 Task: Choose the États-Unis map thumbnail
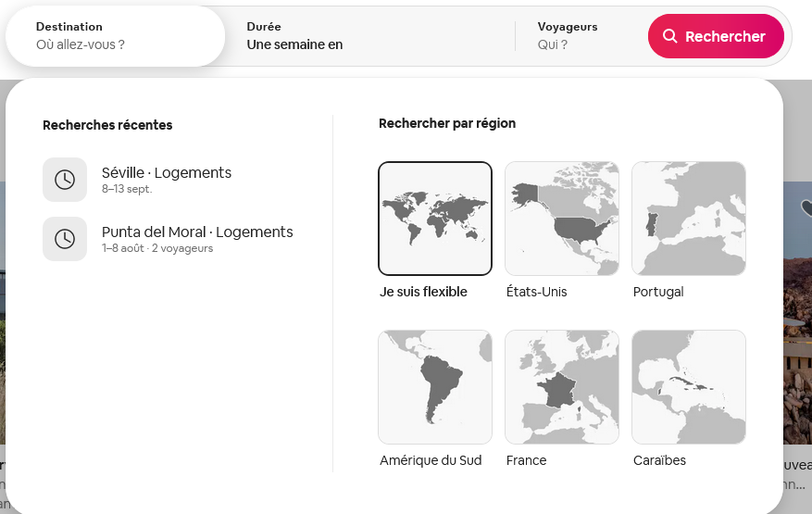click(x=562, y=219)
